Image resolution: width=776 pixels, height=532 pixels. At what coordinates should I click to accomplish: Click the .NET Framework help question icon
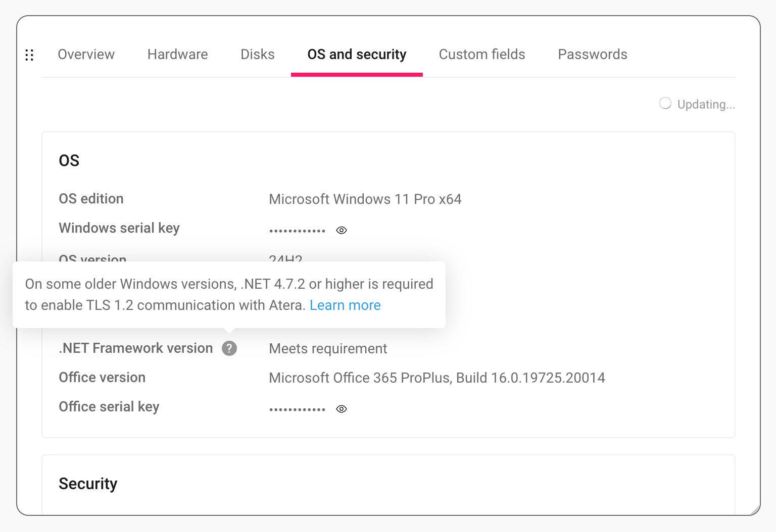coord(229,348)
